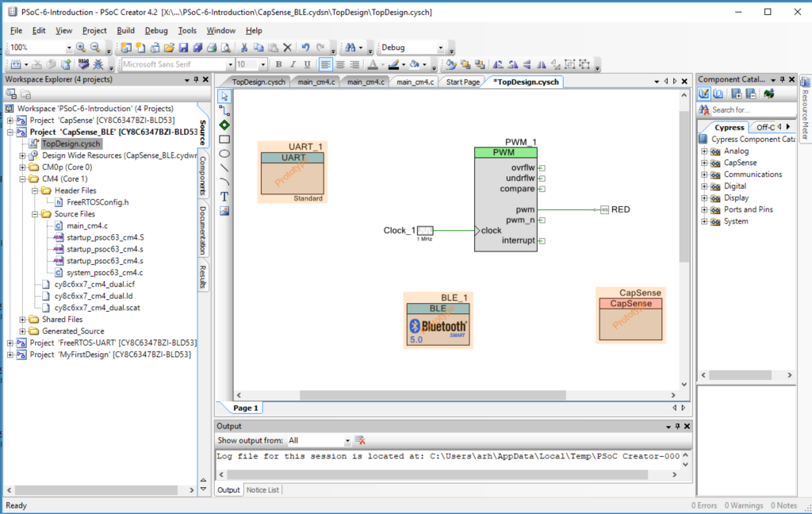Screen dimensions: 812x514
Task: Click the Print Preview icon
Action: 226,48
